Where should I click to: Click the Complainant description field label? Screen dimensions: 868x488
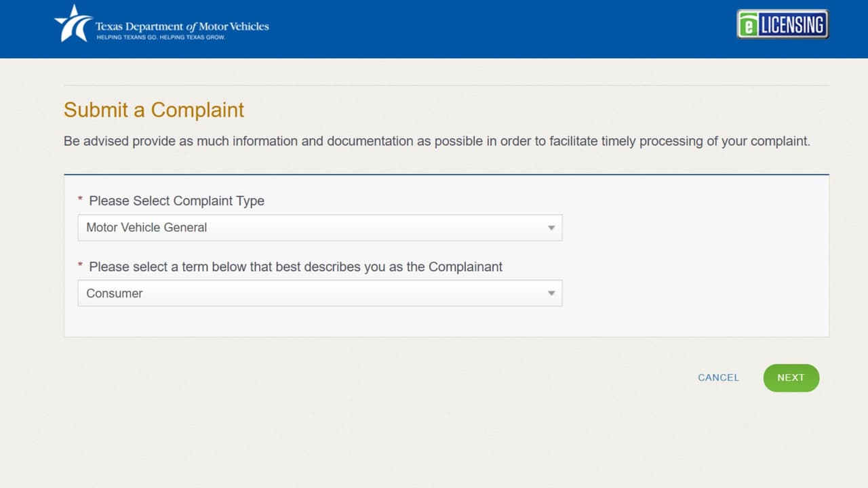[x=296, y=266]
